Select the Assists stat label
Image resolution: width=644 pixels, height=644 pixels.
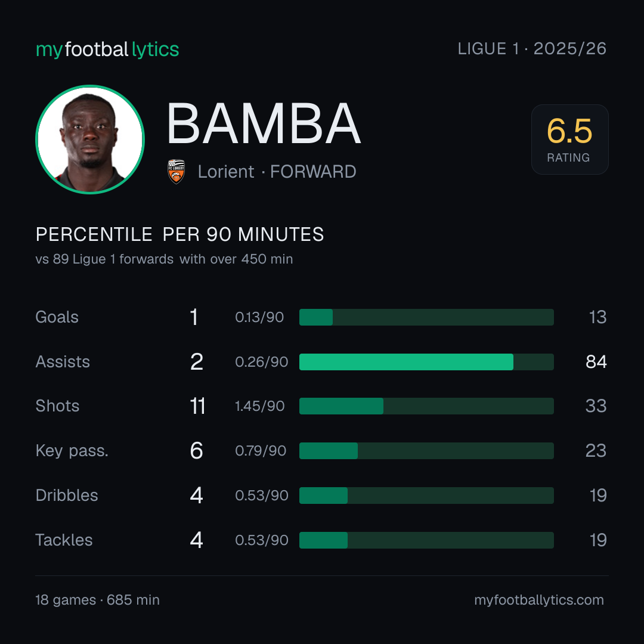pyautogui.click(x=63, y=362)
